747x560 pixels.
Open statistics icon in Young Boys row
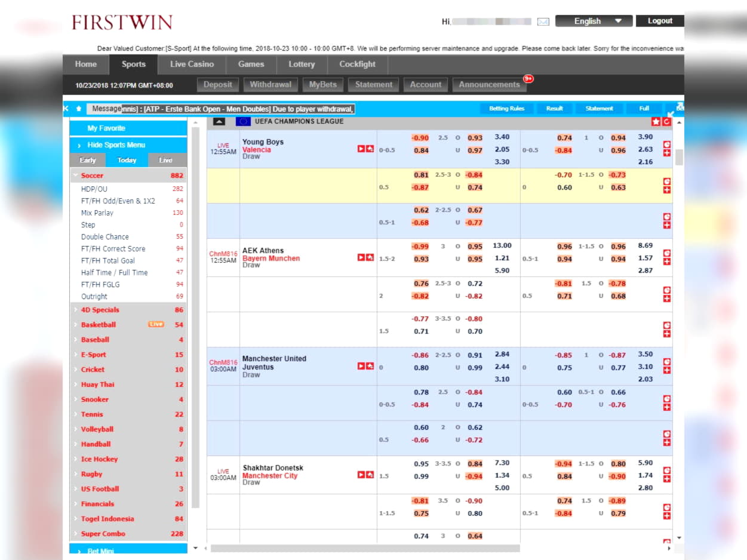coord(667,144)
